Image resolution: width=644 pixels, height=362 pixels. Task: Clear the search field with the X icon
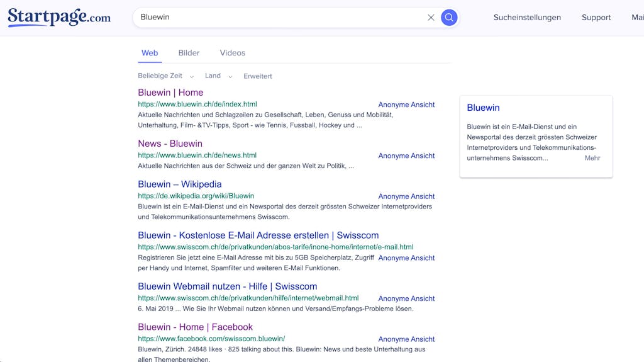point(431,17)
